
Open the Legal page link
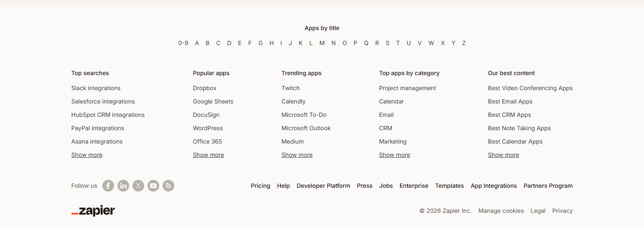[x=538, y=211]
